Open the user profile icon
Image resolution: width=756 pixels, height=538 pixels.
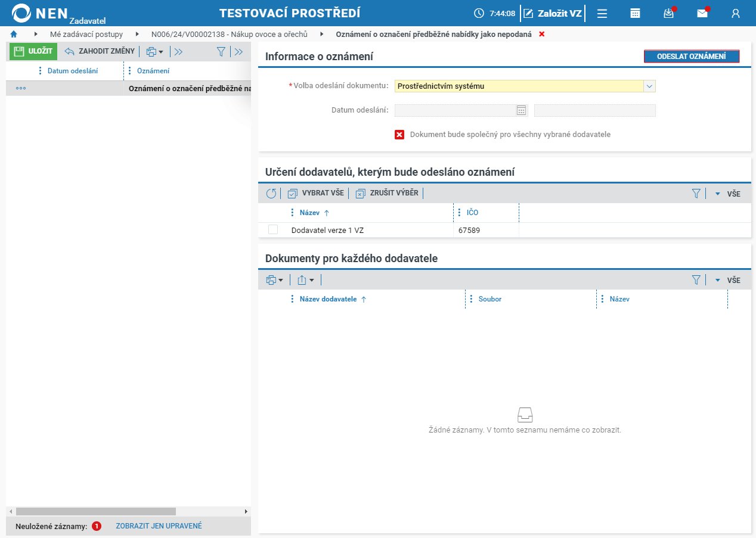736,13
